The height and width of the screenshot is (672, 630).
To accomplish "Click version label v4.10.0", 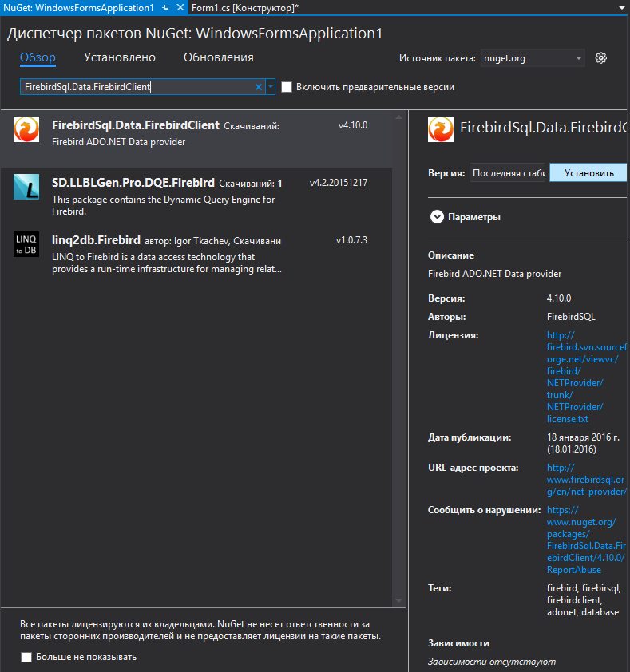I will point(353,125).
